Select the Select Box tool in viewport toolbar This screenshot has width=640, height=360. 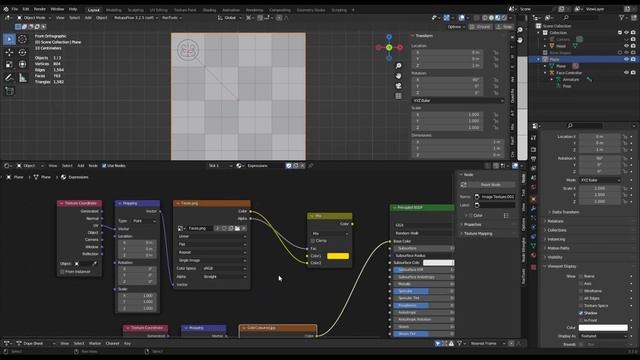click(x=9, y=39)
